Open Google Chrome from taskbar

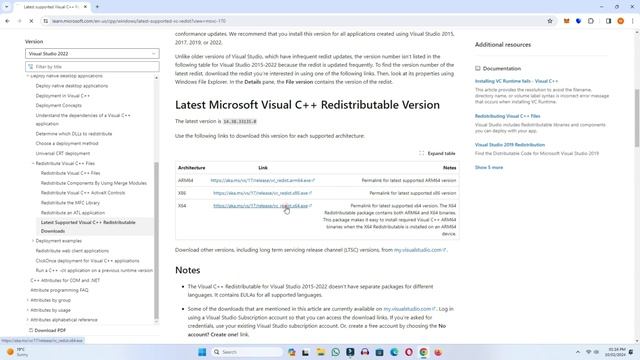point(423,352)
